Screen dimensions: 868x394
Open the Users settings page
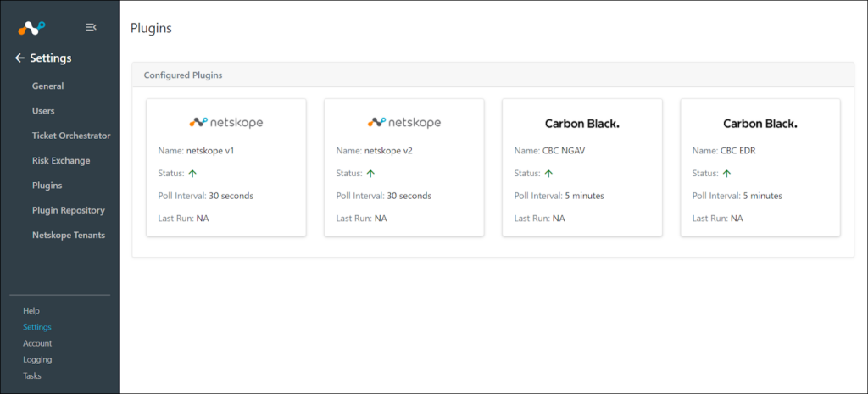coord(43,111)
